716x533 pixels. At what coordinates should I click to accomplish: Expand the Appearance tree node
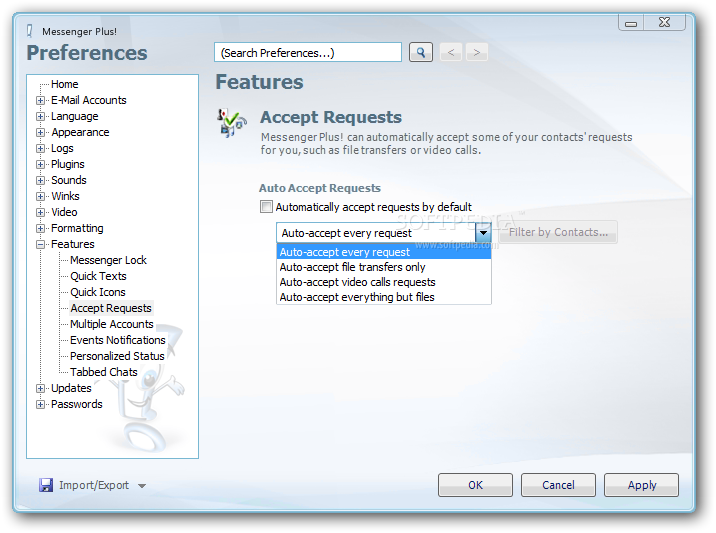[40, 132]
